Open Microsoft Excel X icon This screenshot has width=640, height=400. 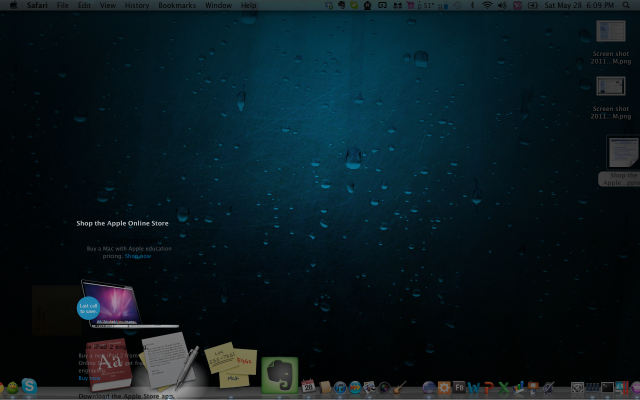click(504, 387)
